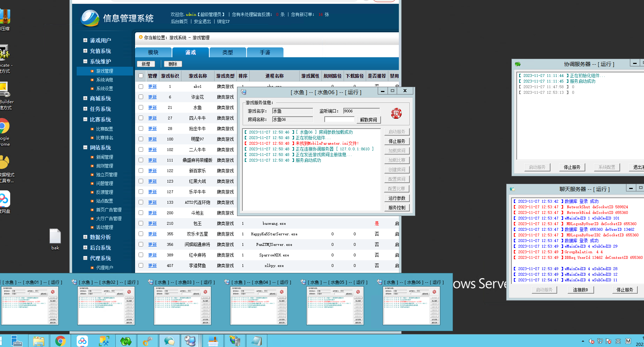
Task: Click the Baidu Netdisk taskbar icon
Action: click(x=82, y=341)
